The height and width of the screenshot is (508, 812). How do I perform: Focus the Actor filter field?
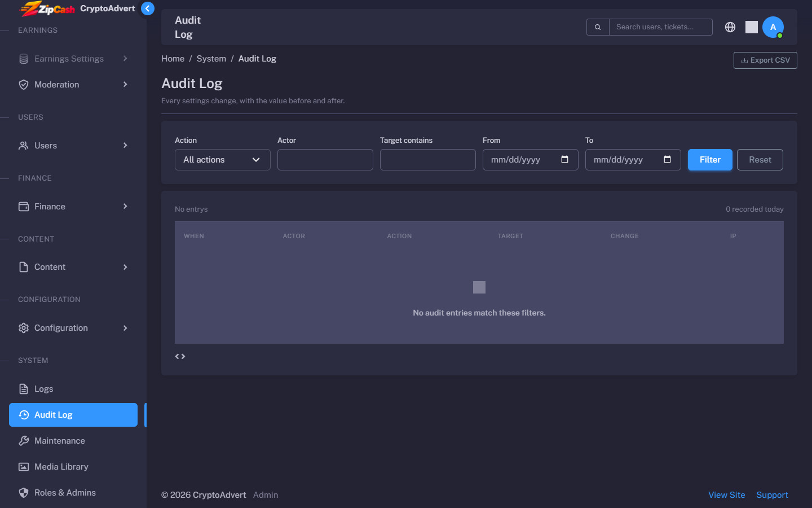325,160
